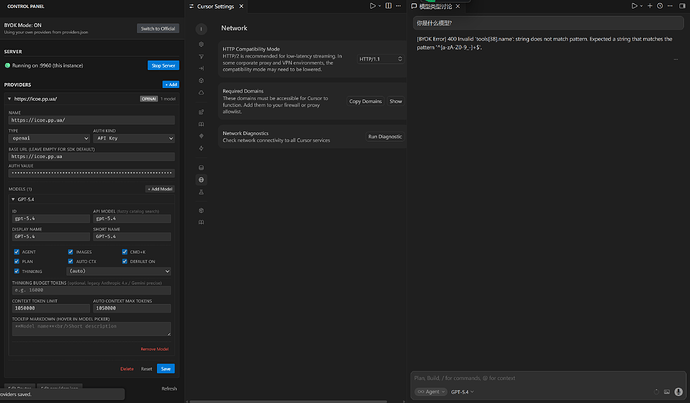The width and height of the screenshot is (690, 403).
Task: Click the Run Diagnostic button
Action: click(x=385, y=137)
